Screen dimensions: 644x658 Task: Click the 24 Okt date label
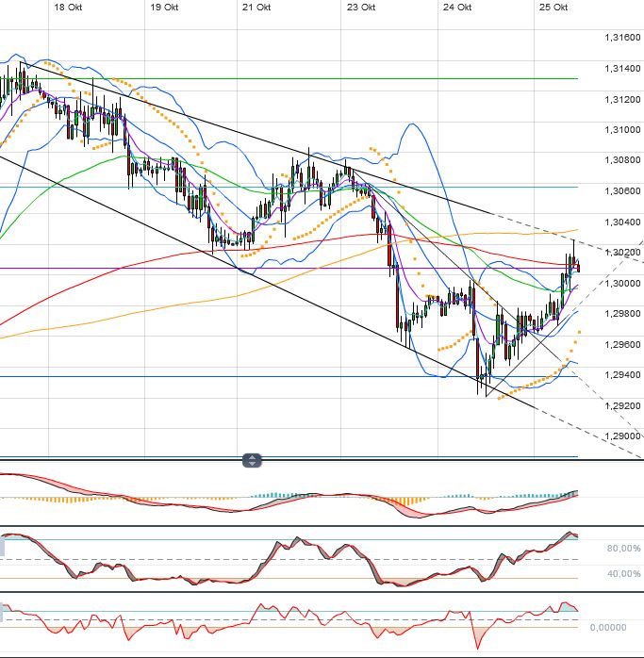[x=457, y=8]
